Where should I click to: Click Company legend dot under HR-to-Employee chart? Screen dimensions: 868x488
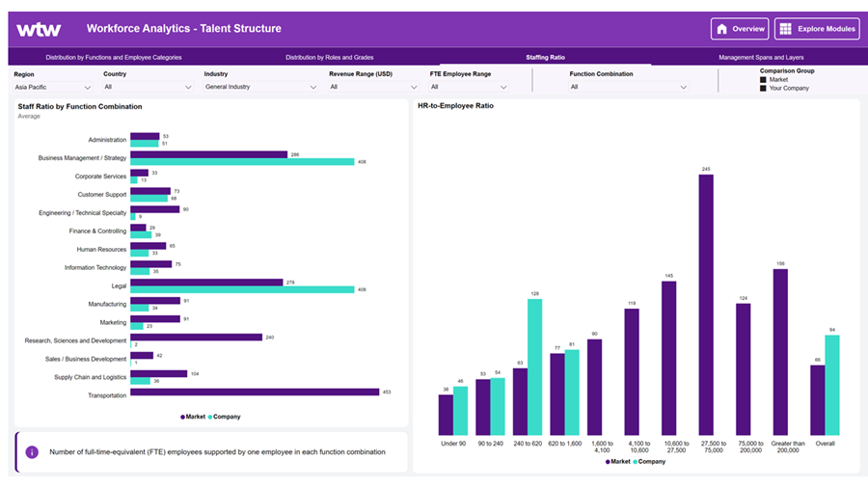[x=635, y=461]
